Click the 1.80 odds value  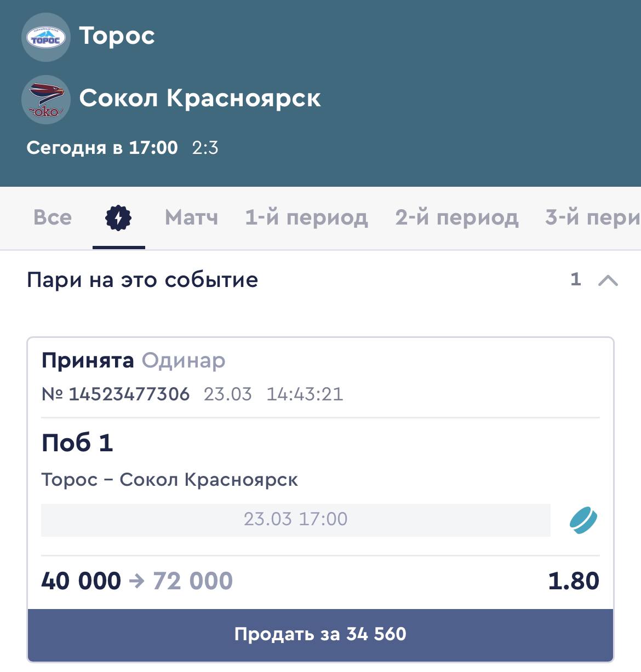574,581
